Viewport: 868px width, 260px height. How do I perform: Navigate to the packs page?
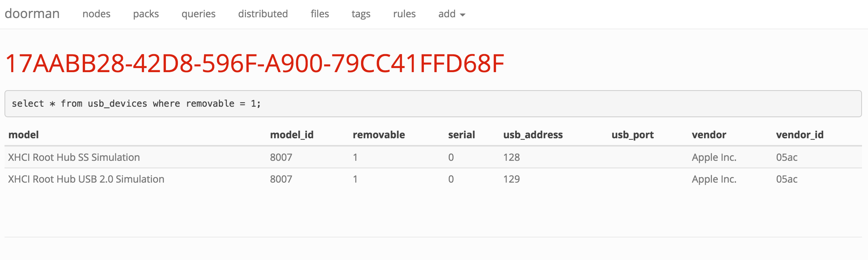146,14
